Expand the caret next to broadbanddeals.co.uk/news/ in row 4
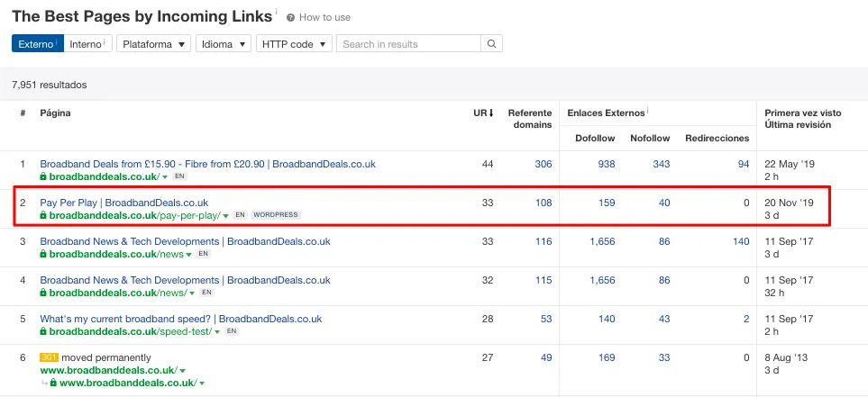The width and height of the screenshot is (868, 397). click(193, 293)
